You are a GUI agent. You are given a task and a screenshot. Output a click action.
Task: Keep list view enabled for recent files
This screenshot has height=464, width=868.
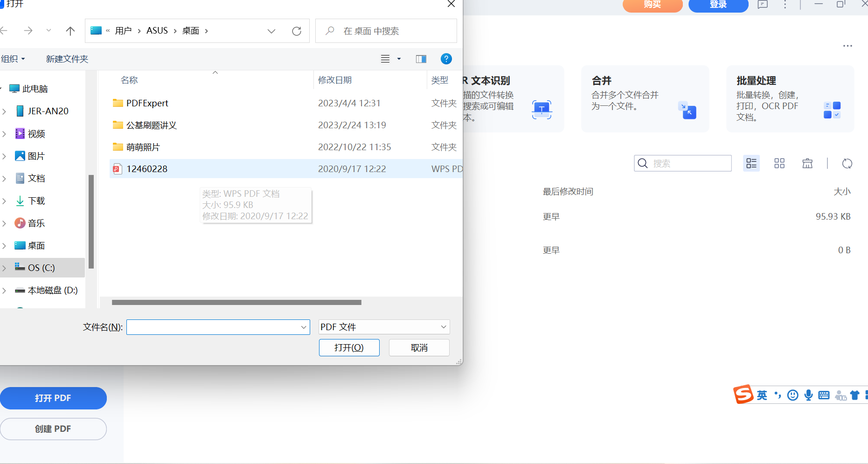coord(751,163)
